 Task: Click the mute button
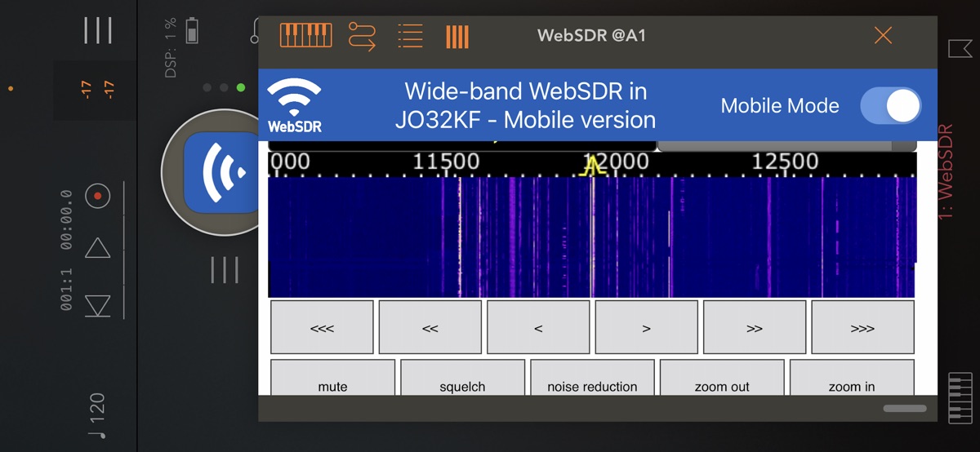tap(332, 380)
